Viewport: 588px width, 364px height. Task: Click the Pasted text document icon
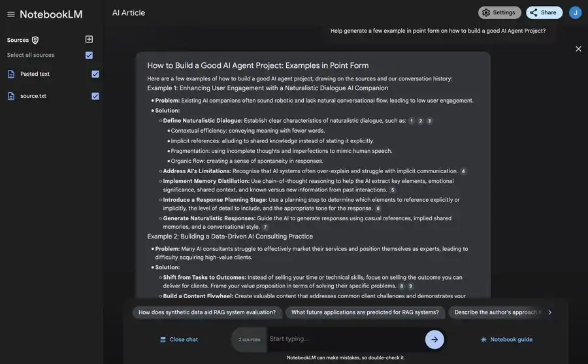coord(11,74)
